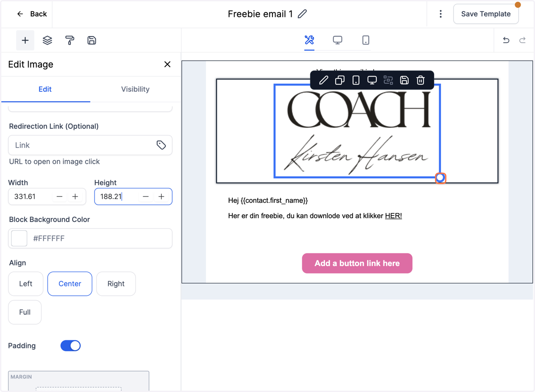535x392 pixels.
Task: Close the Edit Image panel
Action: (167, 64)
